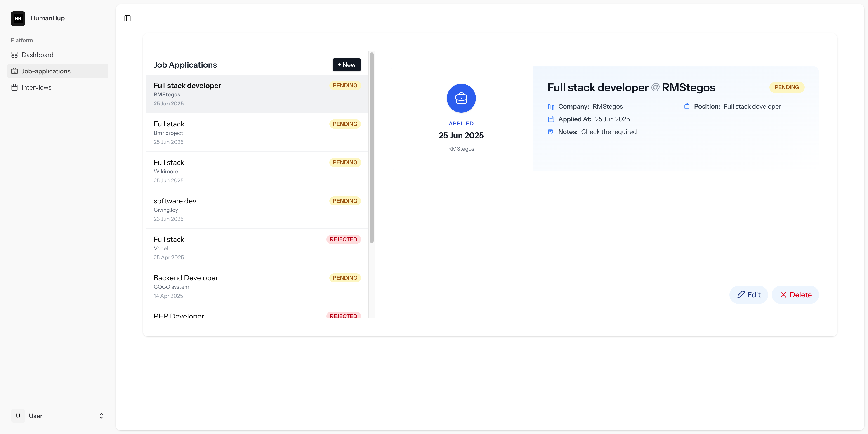Screen dimensions: 868x434
Task: Click the PENDING badge in detail header
Action: 786,87
